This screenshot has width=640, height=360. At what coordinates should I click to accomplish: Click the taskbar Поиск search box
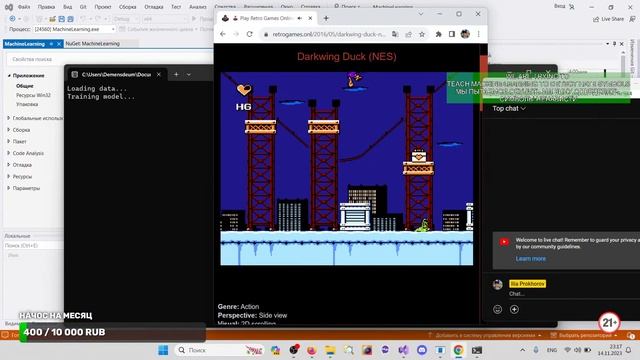219,350
